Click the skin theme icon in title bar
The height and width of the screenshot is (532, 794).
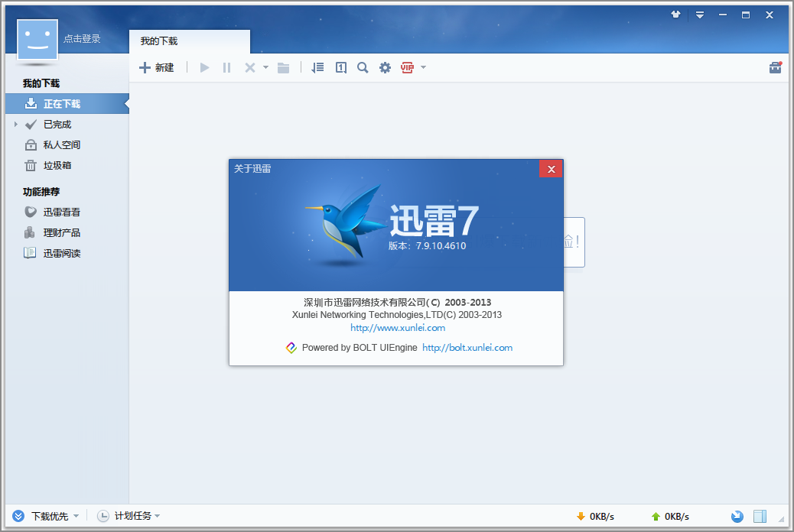tap(676, 14)
